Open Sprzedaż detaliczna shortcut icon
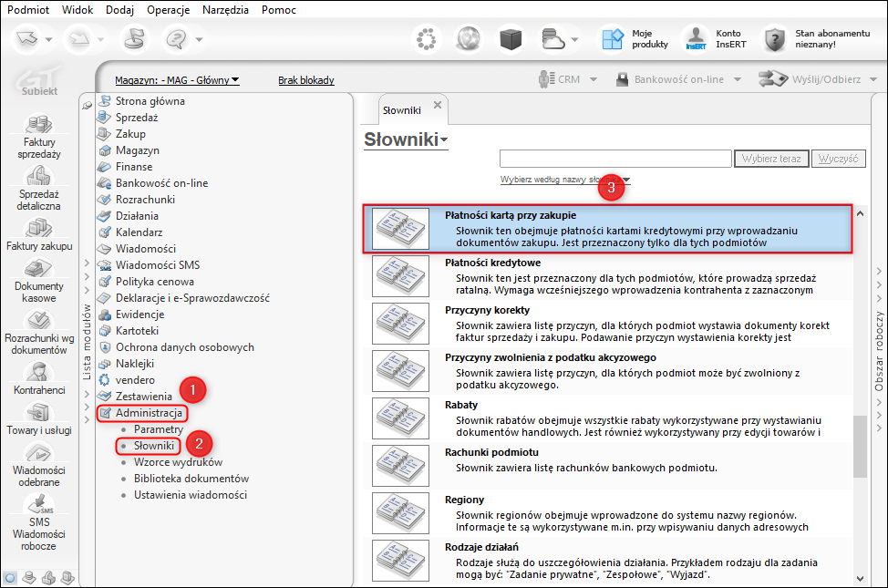Viewport: 888px width, 588px height. (x=38, y=176)
